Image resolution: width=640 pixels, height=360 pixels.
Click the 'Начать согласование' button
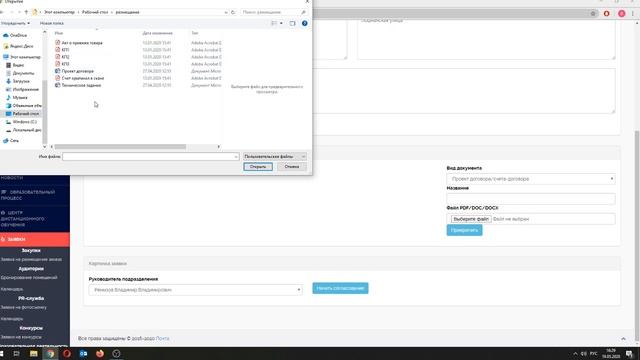tap(340, 288)
